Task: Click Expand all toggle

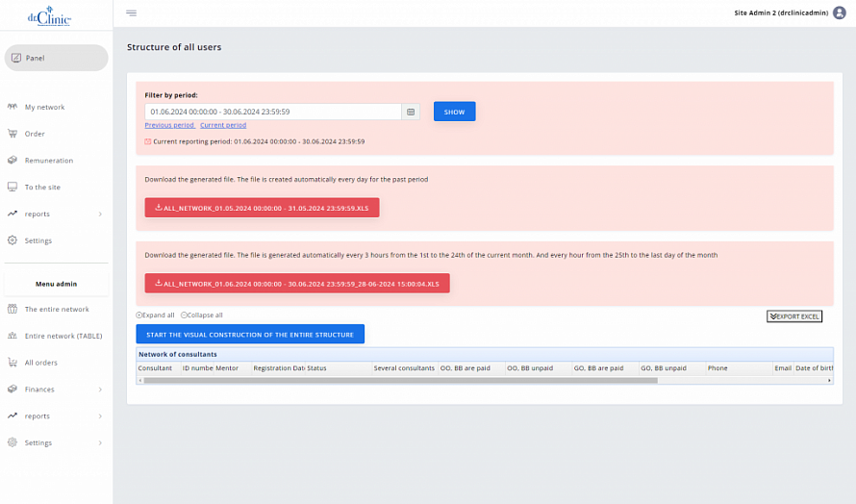Action: [x=156, y=315]
